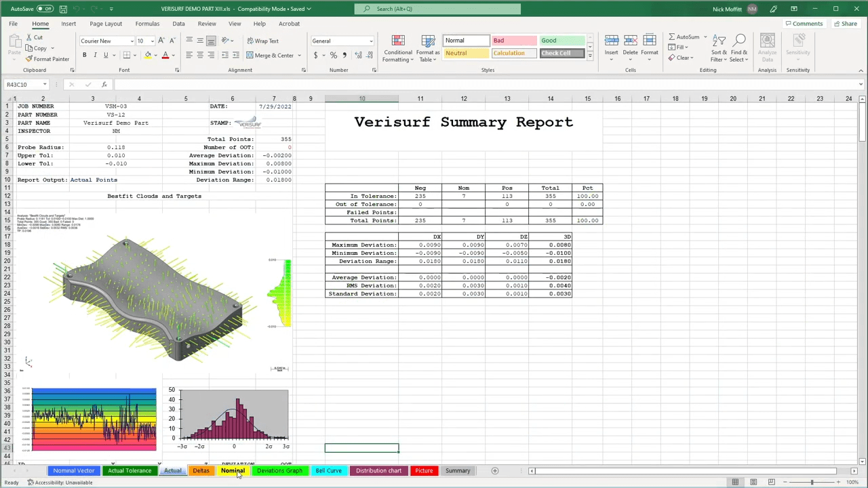The height and width of the screenshot is (488, 868).
Task: Click the Borders icon
Action: pyautogui.click(x=126, y=55)
